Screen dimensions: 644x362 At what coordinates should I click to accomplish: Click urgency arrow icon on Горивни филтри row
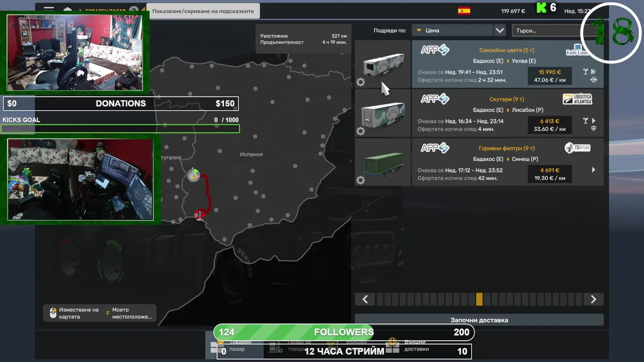[x=594, y=170]
